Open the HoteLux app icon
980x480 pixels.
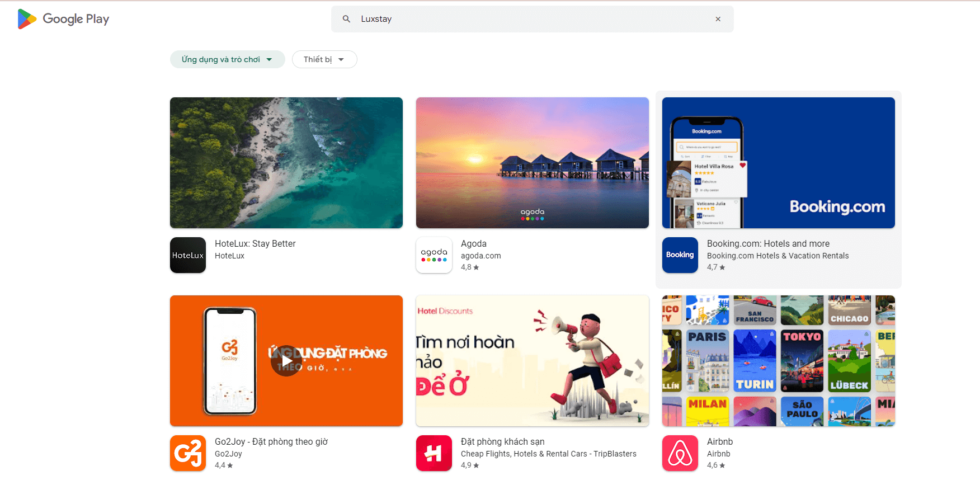coord(188,255)
